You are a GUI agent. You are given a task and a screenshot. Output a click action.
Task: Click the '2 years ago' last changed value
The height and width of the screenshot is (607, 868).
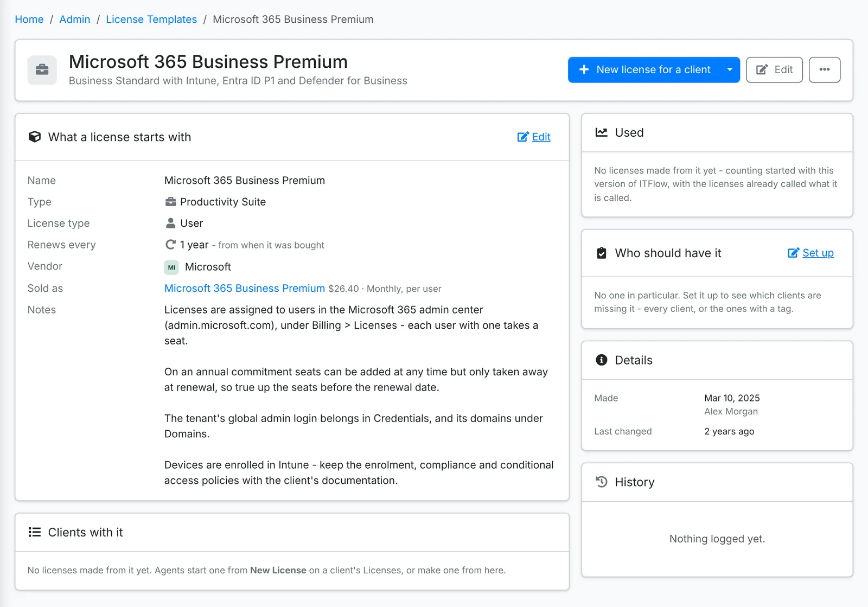[x=729, y=431]
